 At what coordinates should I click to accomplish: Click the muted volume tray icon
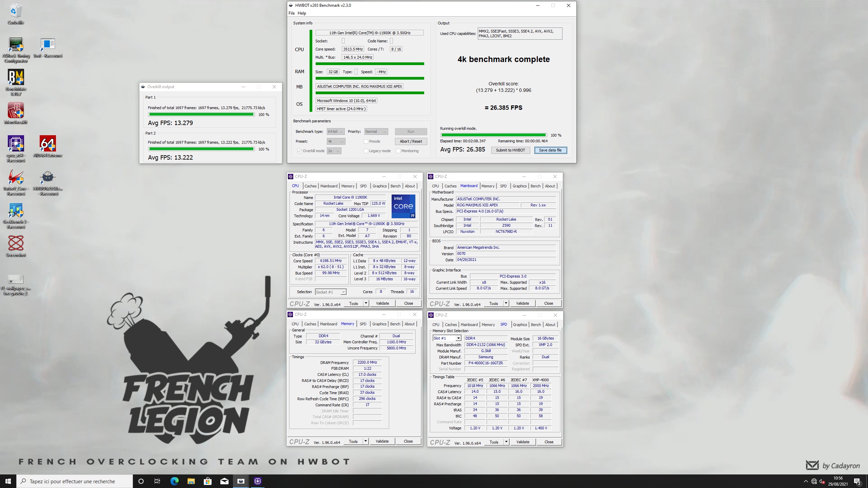(822, 481)
